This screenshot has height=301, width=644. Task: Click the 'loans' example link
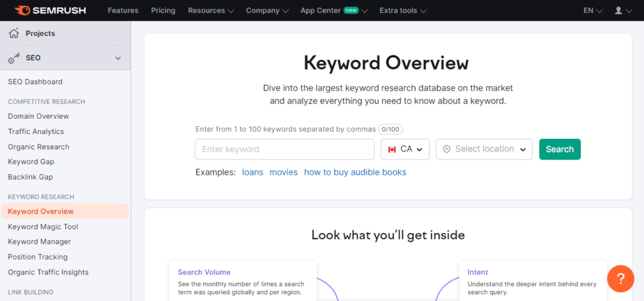253,172
